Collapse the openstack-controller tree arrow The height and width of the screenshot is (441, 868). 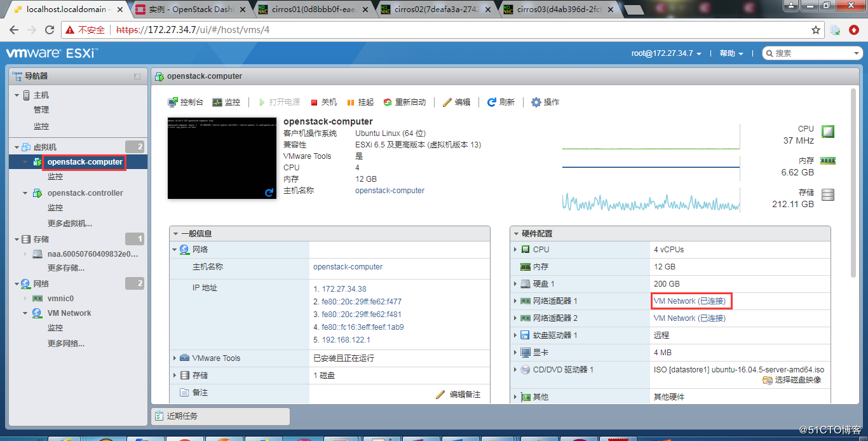pos(25,193)
